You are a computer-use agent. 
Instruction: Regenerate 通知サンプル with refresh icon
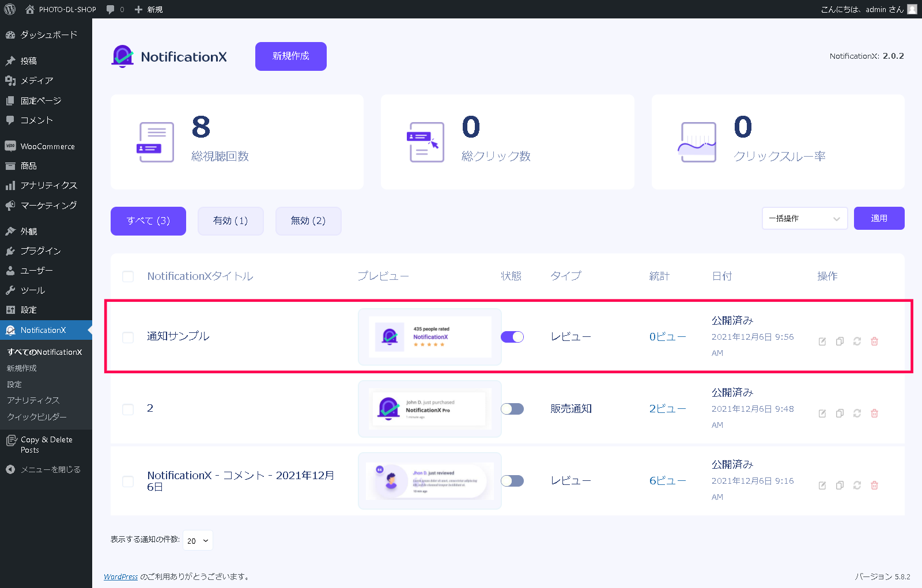pos(857,342)
